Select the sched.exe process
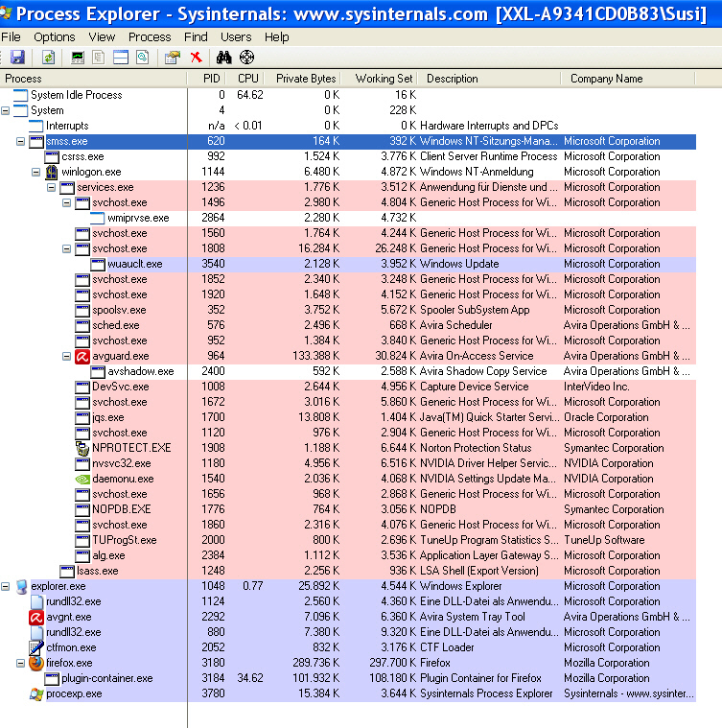The width and height of the screenshot is (722, 728). [x=348, y=325]
